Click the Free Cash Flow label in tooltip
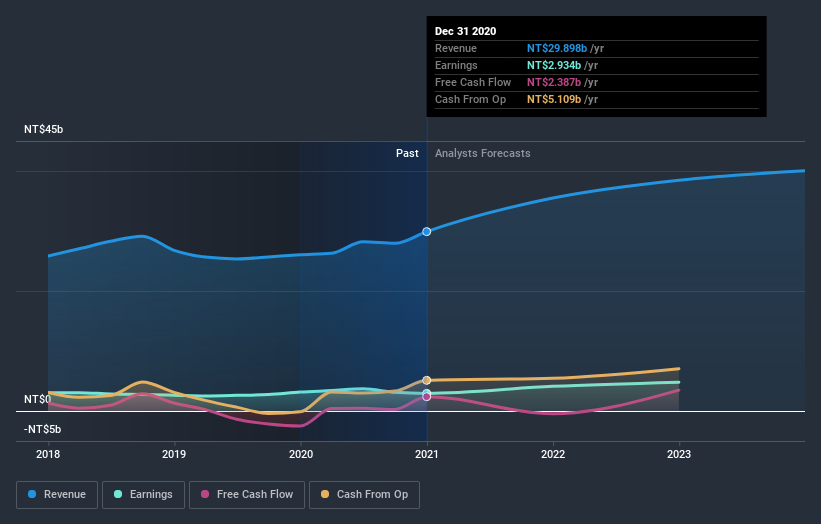The image size is (821, 524). coord(473,82)
